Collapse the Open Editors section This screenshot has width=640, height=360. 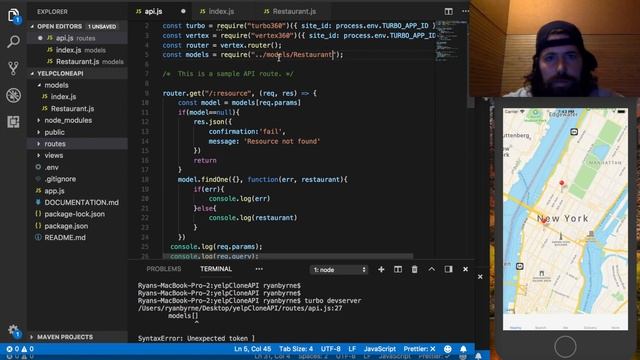(60, 26)
